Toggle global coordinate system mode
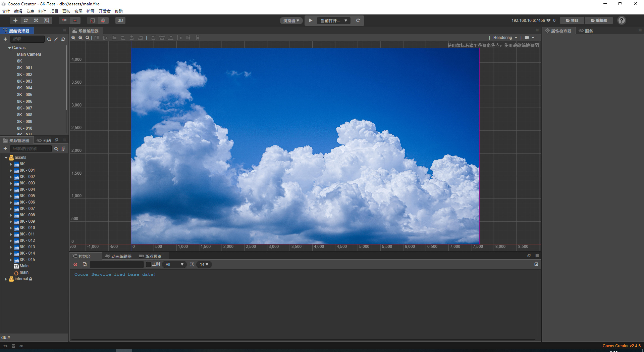This screenshot has height=352, width=644. (103, 20)
